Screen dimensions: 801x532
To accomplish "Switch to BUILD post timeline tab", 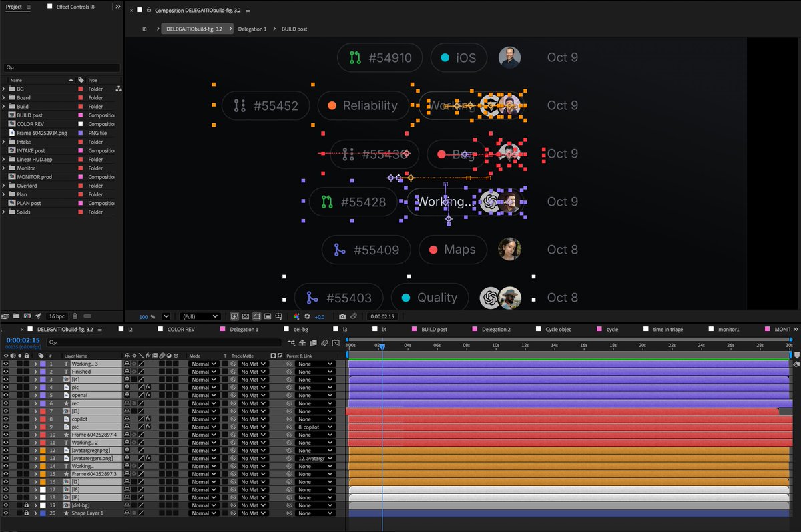I will click(x=434, y=329).
